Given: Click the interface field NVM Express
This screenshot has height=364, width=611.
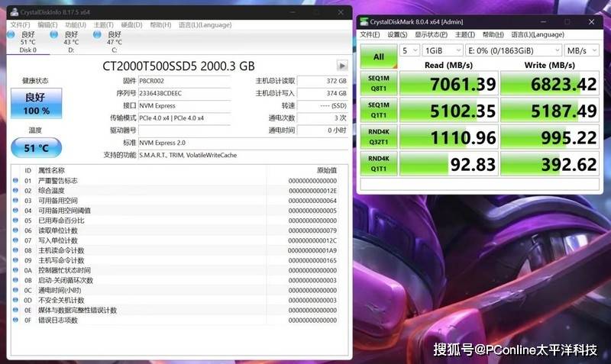Looking at the screenshot, I should click(x=185, y=106).
